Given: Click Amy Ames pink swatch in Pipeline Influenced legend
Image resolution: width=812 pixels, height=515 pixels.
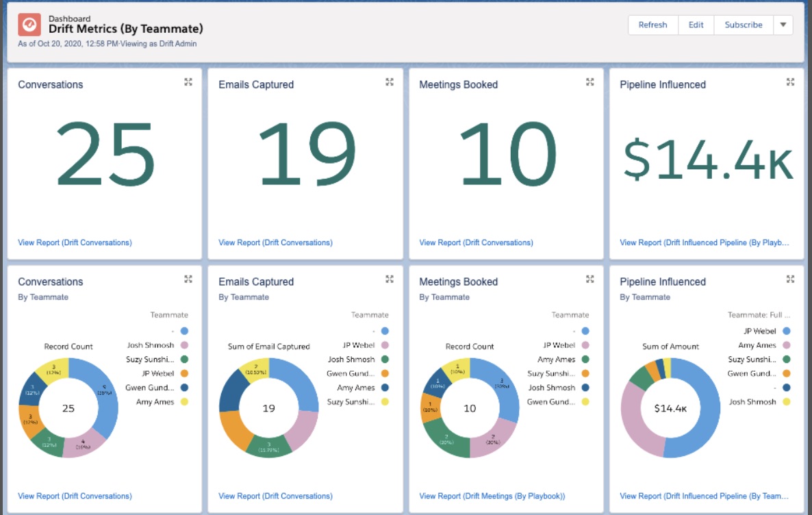Looking at the screenshot, I should point(786,345).
